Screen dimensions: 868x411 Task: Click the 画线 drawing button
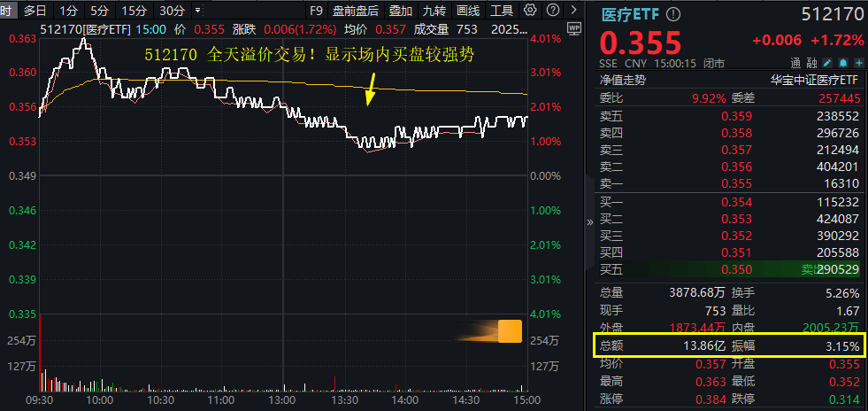468,10
